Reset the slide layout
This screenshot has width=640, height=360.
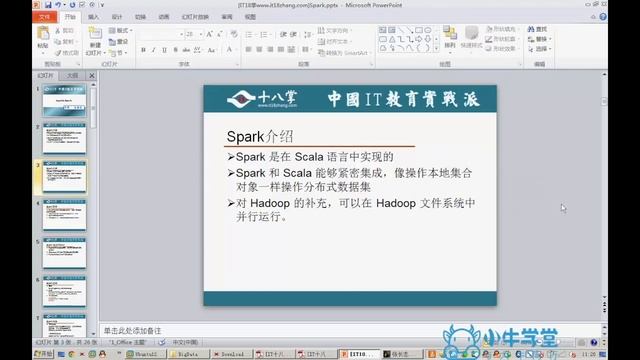(x=118, y=42)
